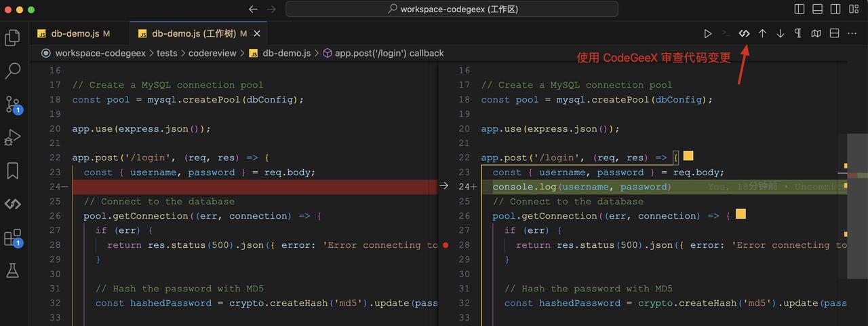868x326 pixels.
Task: Close the db-demo.js (工作树) tab
Action: tap(255, 33)
